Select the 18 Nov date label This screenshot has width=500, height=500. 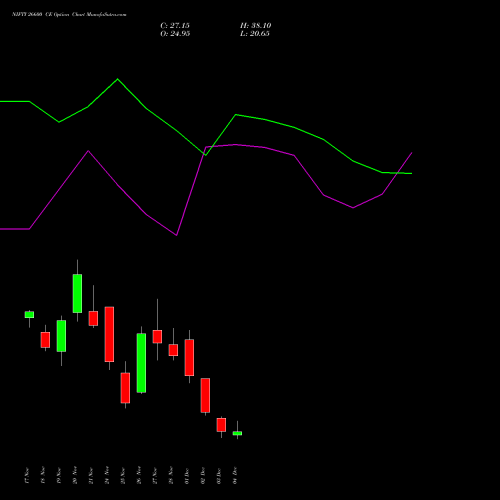pyautogui.click(x=43, y=476)
